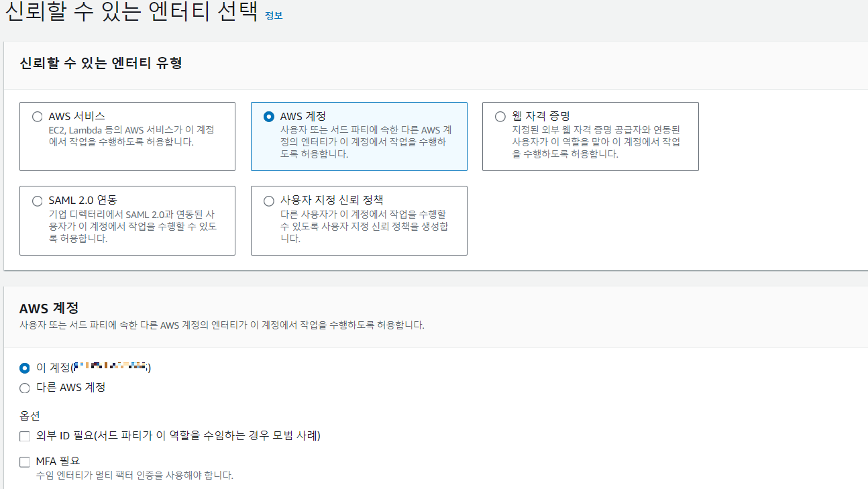Click the 옵션 label
This screenshot has width=868, height=489.
click(30, 416)
